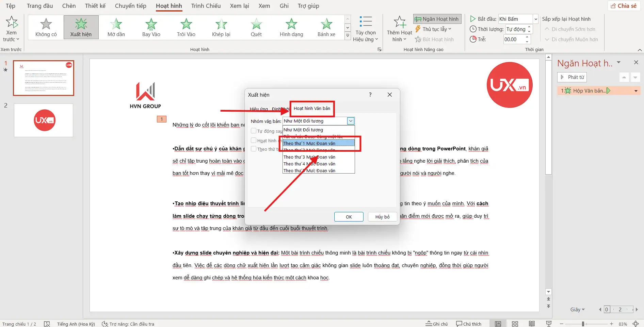Click the Thêm Hoạt hình star icon
The image size is (644, 327).
coord(399,22)
